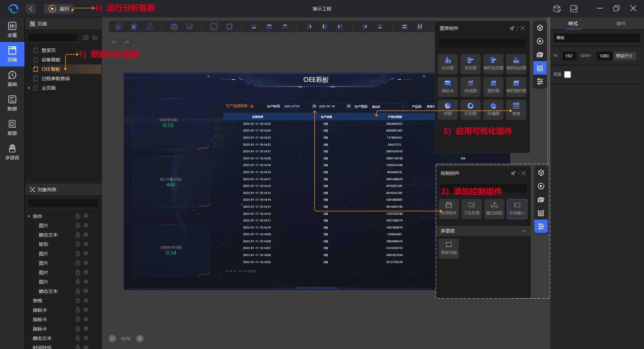Add a 玫瑰图 rose chart widget
Viewport: 644px width, 349px height.
(493, 109)
